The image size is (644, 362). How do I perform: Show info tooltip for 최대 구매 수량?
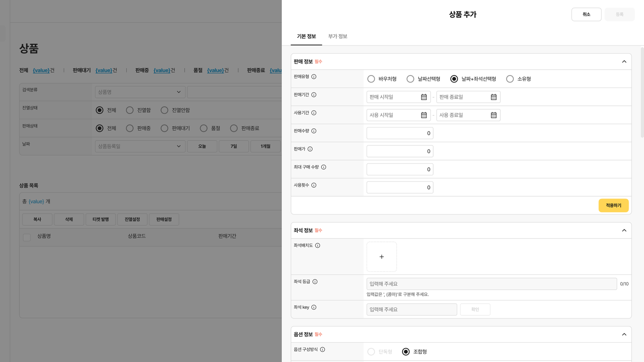(324, 167)
